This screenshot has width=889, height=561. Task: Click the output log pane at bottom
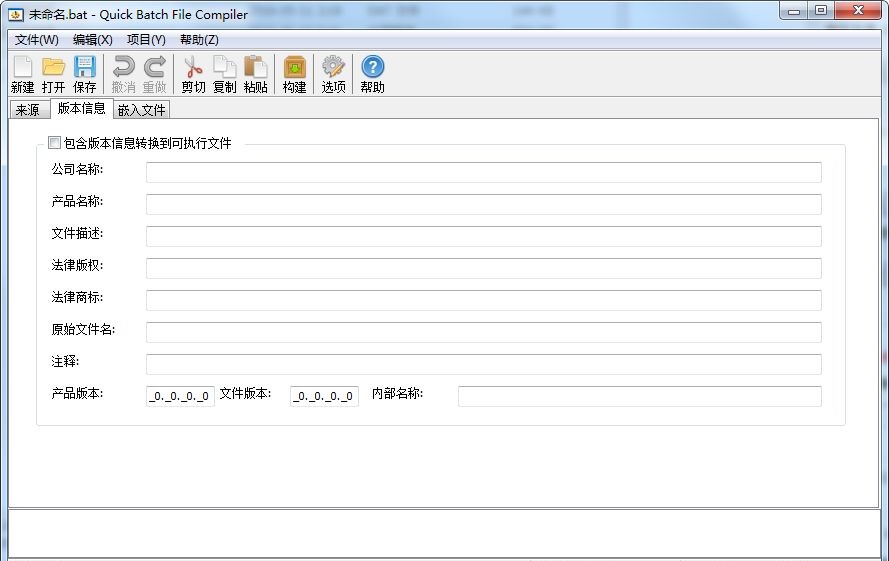444,533
